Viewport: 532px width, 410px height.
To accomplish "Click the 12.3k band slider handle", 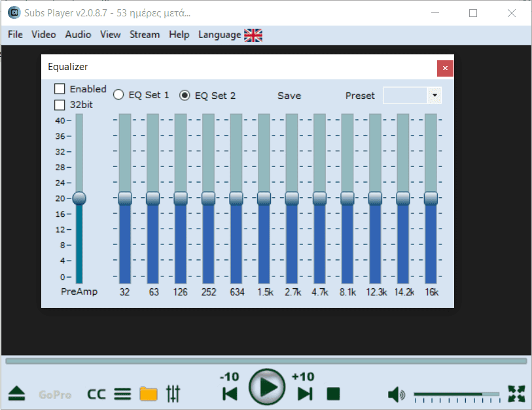I will pyautogui.click(x=375, y=198).
